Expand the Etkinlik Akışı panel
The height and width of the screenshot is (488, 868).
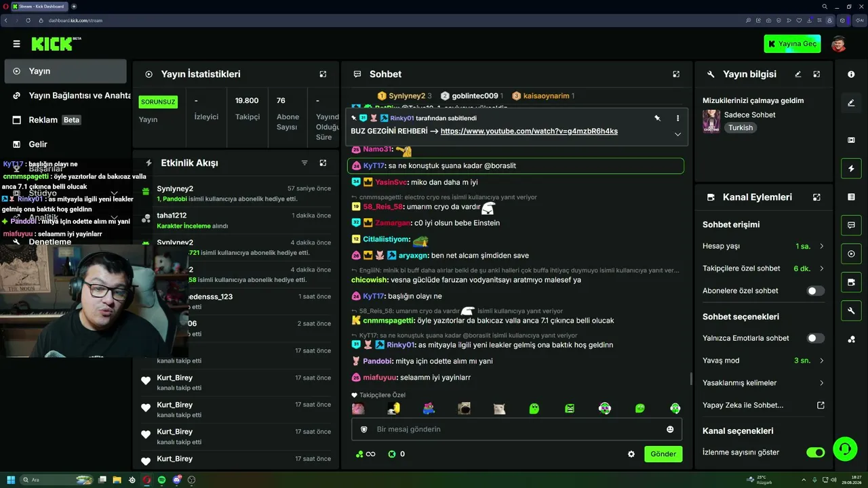pos(323,163)
